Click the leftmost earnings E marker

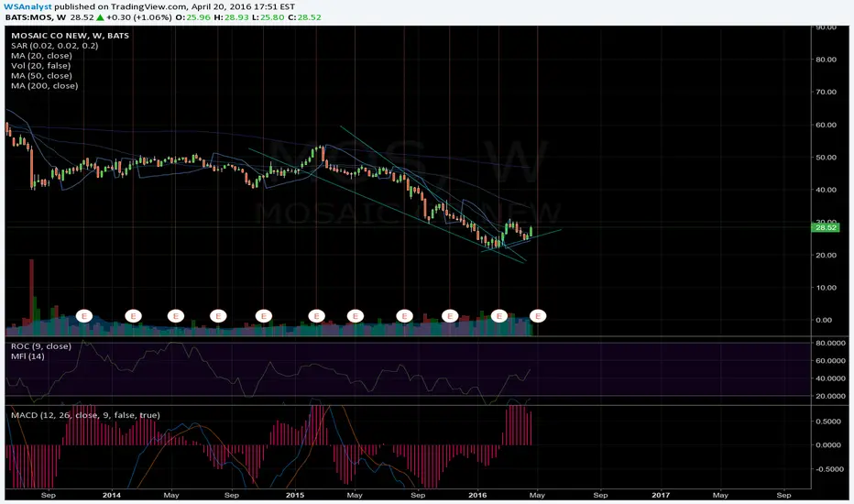(x=84, y=316)
